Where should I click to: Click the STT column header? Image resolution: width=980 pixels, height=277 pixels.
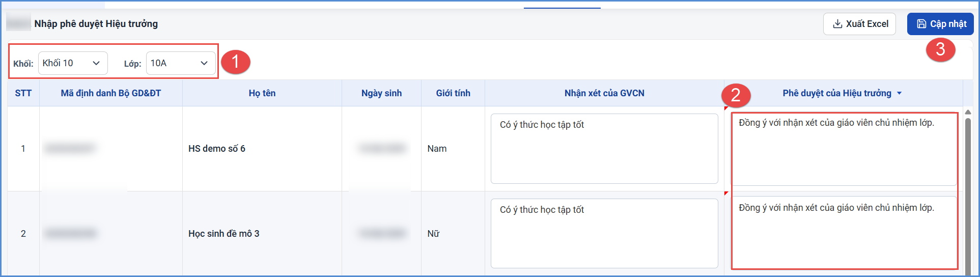pos(23,93)
